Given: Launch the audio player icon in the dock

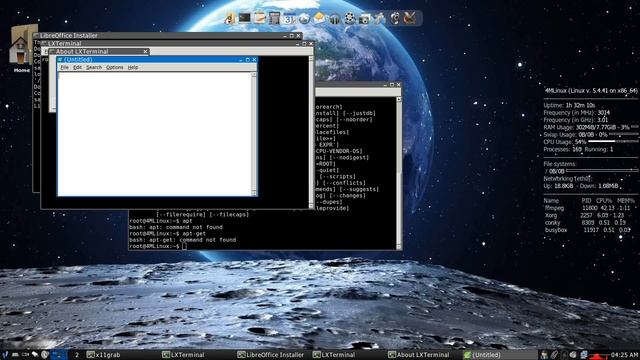Looking at the screenshot, I should [334, 18].
